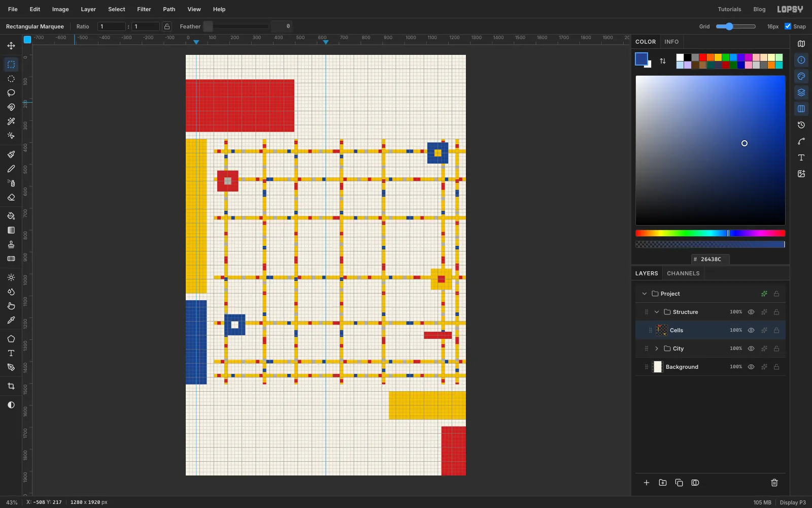The image size is (812, 508).
Task: Select the Spray can tool
Action: tap(11, 183)
